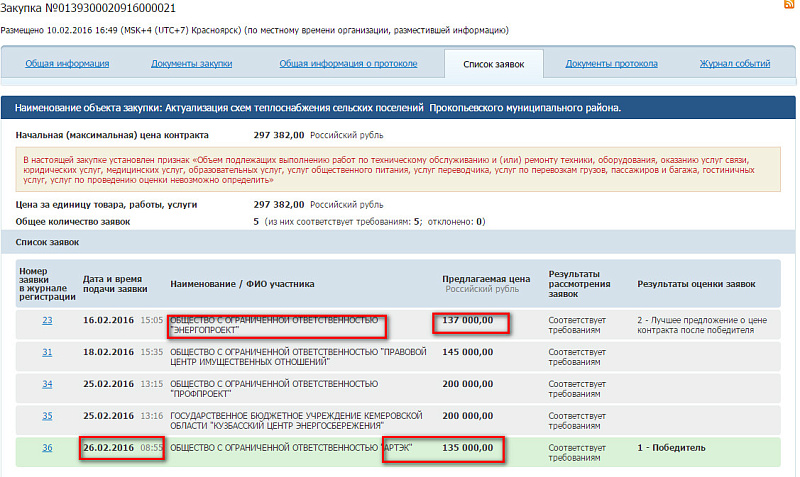Viewport: 800px width, 477px height.
Task: Click the Победитель result label
Action: 671,448
